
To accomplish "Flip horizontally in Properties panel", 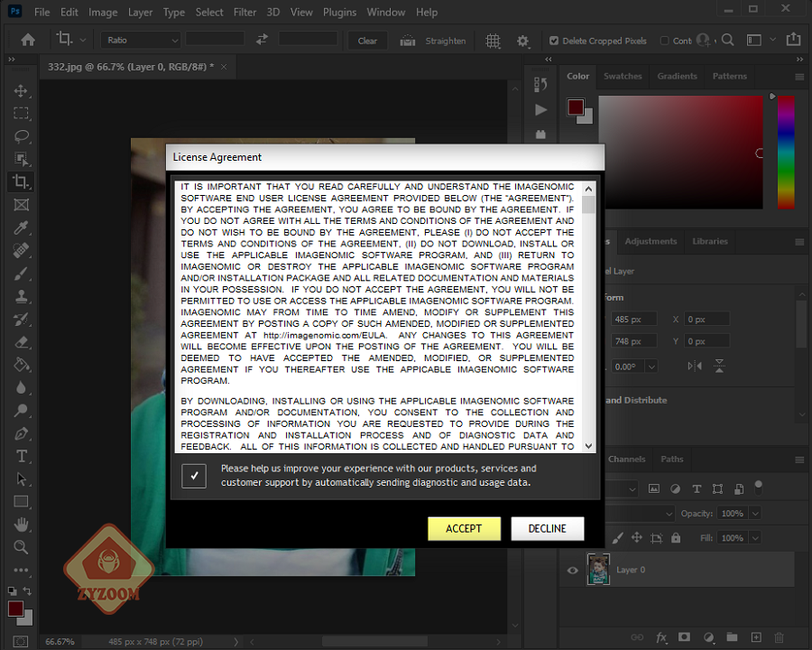I will [x=695, y=366].
